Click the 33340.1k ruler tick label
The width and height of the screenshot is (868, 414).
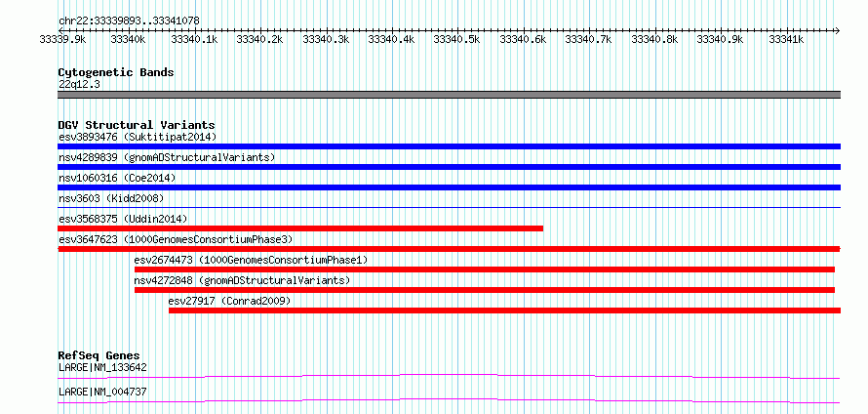click(194, 39)
